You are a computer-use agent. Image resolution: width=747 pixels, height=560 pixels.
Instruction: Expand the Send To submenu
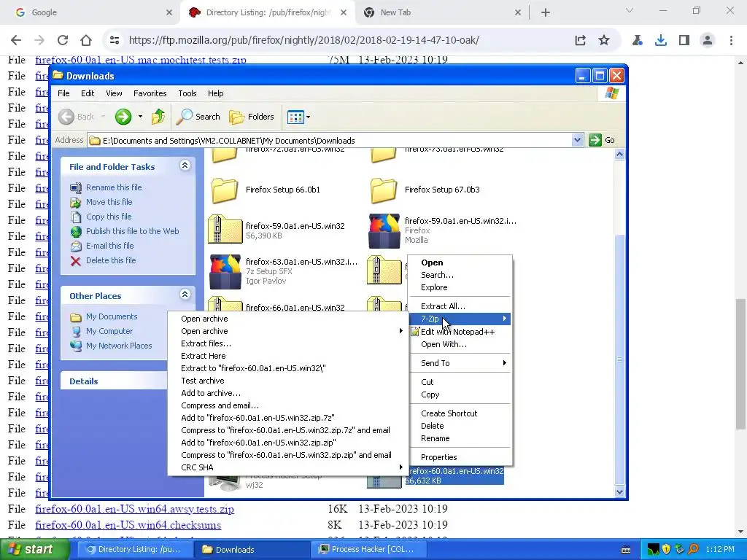point(460,363)
